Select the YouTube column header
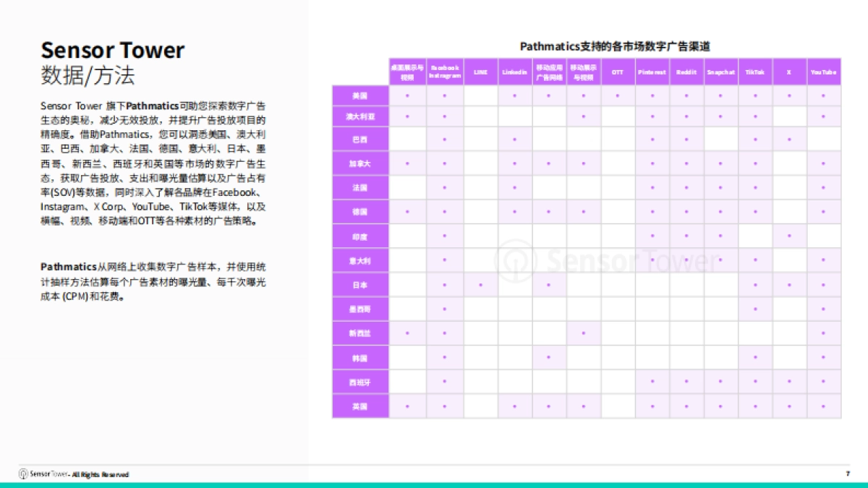Screen dimensions: 868x488 point(822,72)
